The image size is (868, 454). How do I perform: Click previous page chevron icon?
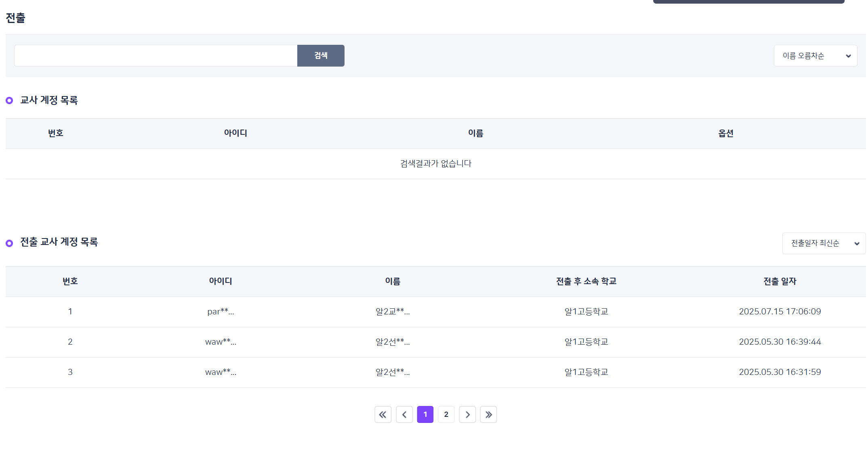pyautogui.click(x=404, y=414)
